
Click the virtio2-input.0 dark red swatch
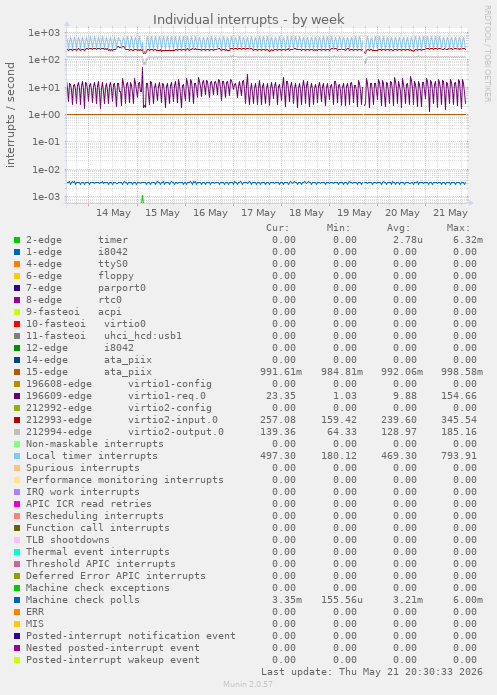click(x=17, y=420)
